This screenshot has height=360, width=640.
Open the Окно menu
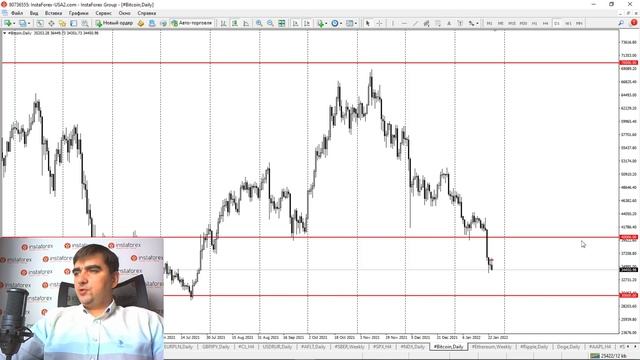(x=124, y=13)
